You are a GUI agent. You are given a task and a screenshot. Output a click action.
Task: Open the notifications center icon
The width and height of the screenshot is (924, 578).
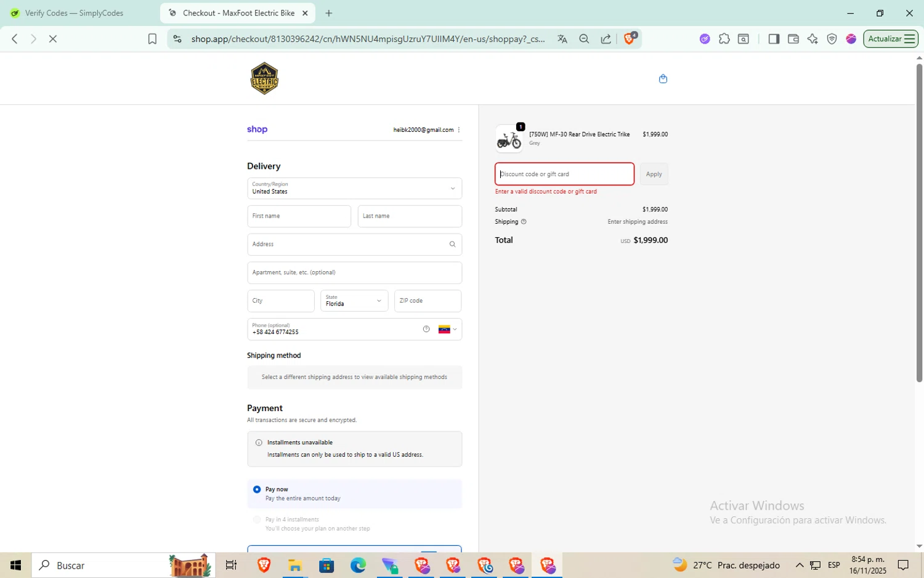[x=903, y=565]
